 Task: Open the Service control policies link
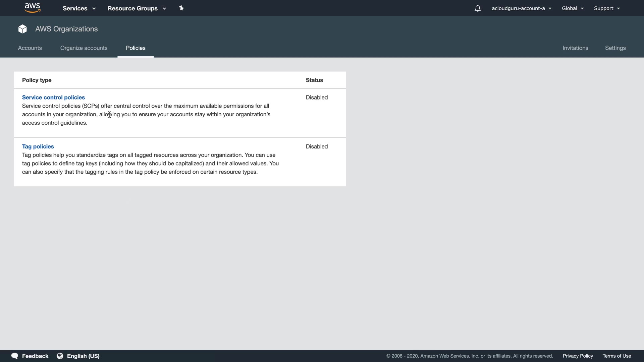click(53, 98)
